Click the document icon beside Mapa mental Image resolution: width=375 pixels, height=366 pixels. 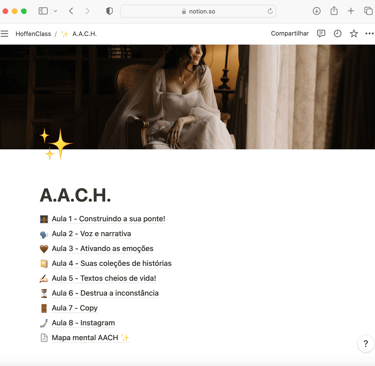click(x=44, y=338)
